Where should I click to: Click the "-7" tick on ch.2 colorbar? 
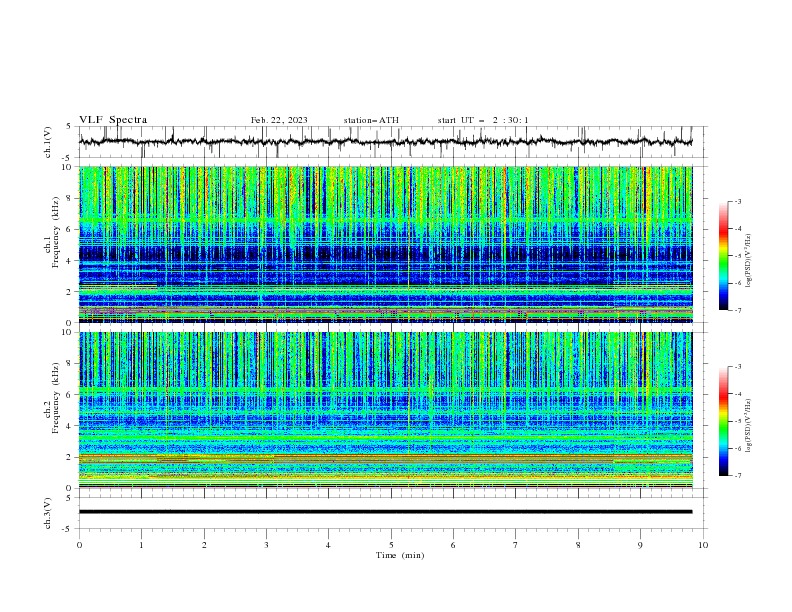[x=737, y=476]
